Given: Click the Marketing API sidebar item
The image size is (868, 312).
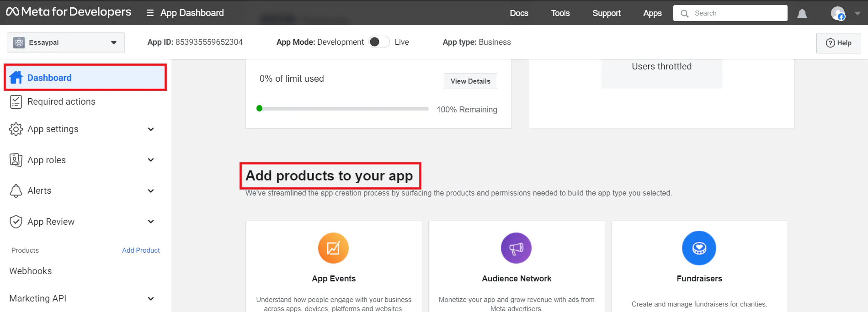Looking at the screenshot, I should (x=38, y=298).
